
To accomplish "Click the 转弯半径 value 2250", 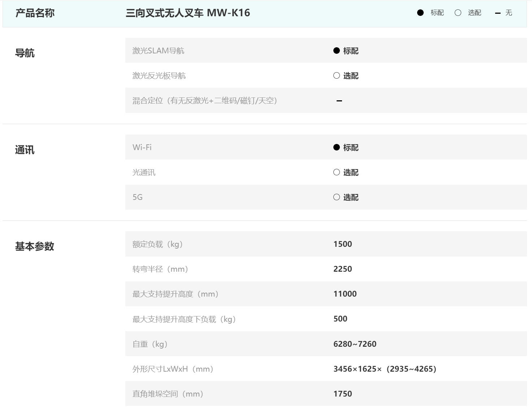I will coord(342,269).
